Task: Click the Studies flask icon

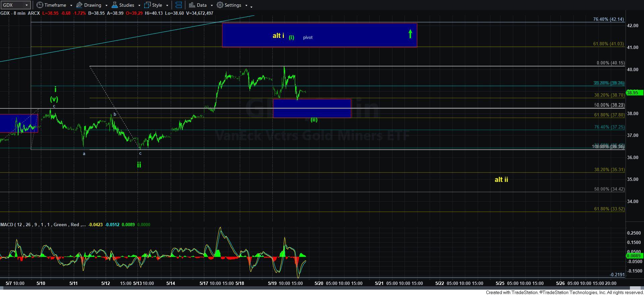Action: (115, 5)
